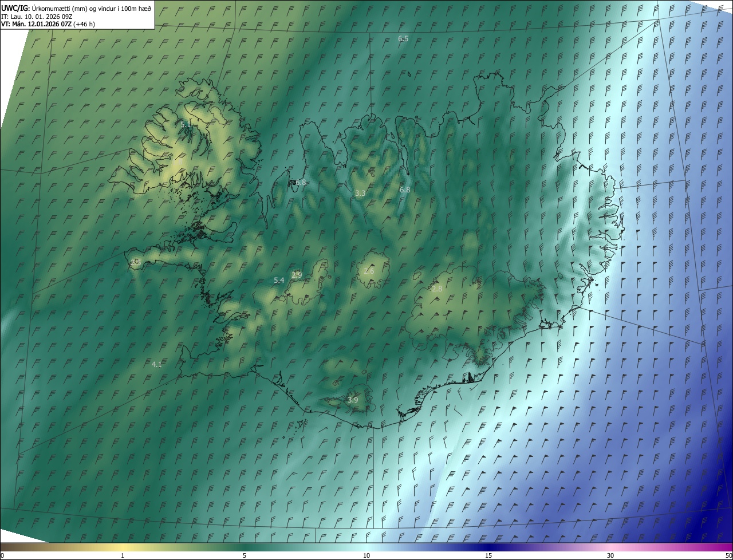
Task: Click the initial time "IT: Lau. 10. 01. 2026 09Z"
Action: click(37, 16)
